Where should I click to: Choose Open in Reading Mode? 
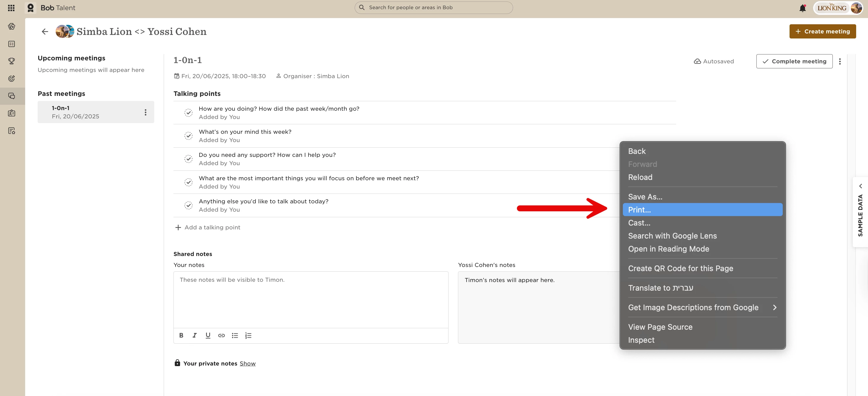coord(702,249)
